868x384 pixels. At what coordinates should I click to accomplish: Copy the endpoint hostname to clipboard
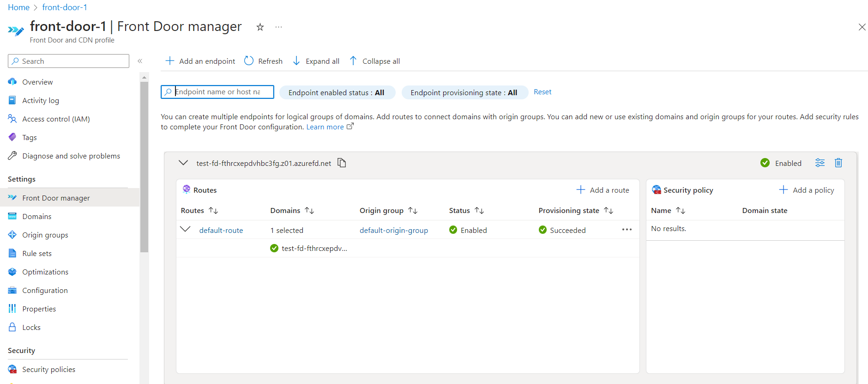[x=342, y=163]
